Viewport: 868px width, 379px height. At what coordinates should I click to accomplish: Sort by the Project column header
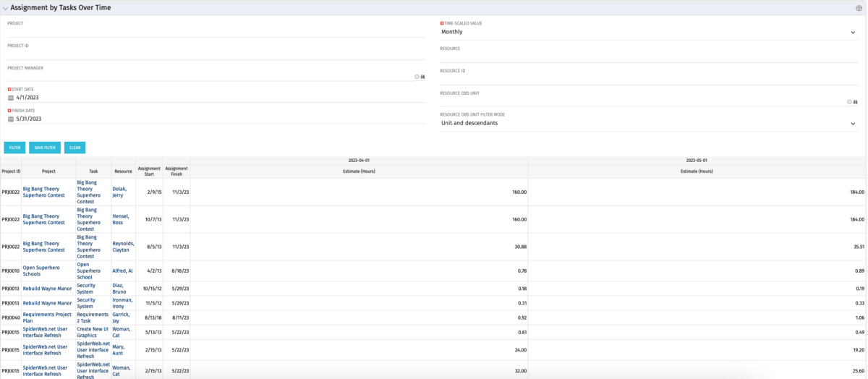click(48, 171)
